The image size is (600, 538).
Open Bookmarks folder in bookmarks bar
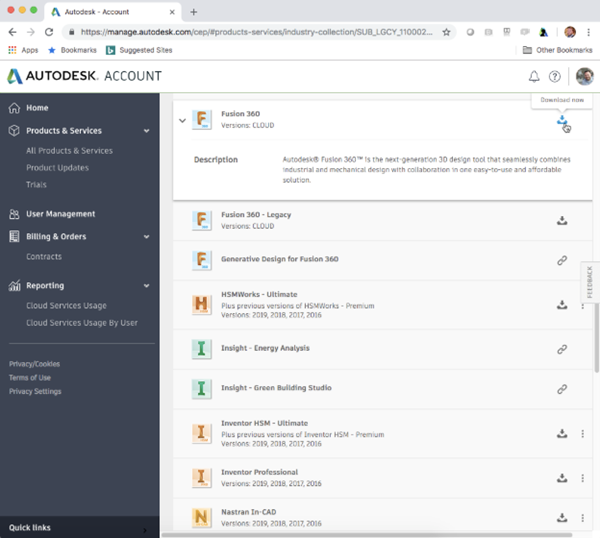[x=72, y=50]
